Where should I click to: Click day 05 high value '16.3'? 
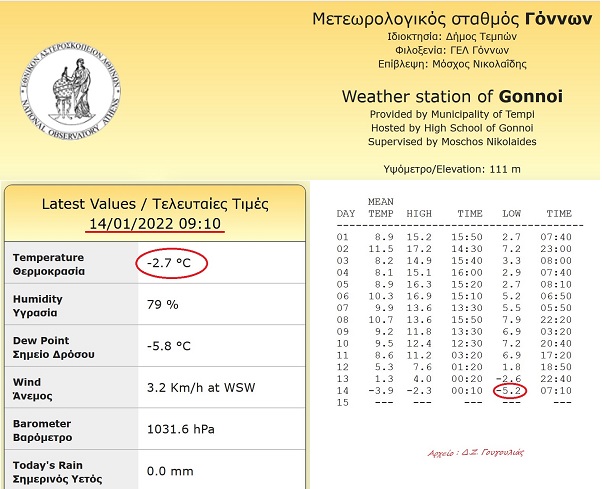[419, 284]
